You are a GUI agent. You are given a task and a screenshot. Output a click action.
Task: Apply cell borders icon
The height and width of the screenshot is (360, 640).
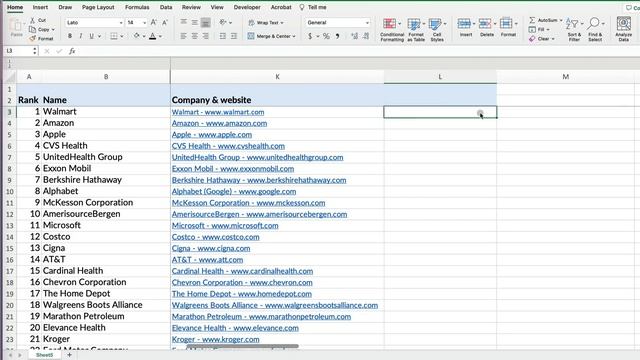[x=114, y=36]
